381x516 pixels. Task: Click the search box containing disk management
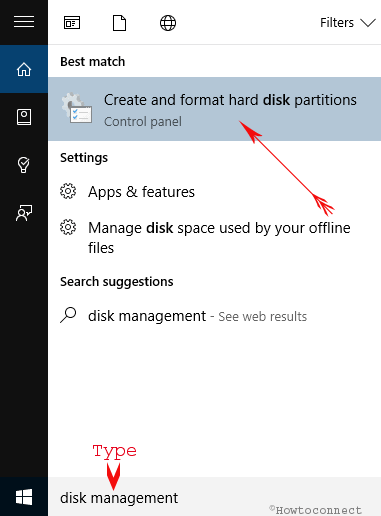[215, 498]
